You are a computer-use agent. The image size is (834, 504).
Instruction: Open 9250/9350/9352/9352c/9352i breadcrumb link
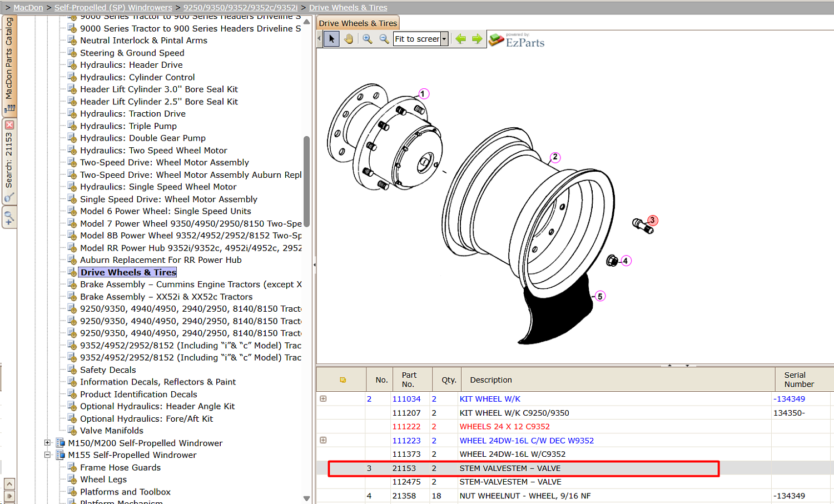(x=241, y=8)
